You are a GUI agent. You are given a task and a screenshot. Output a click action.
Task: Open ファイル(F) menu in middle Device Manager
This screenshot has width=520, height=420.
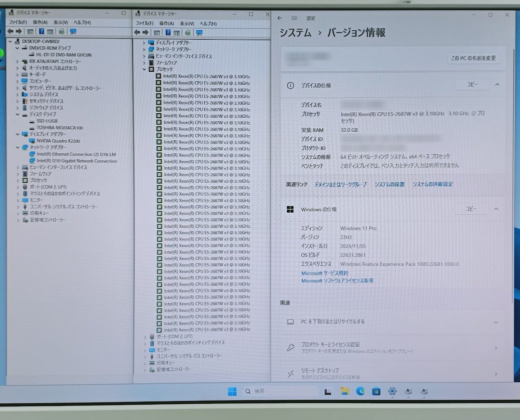tap(144, 23)
